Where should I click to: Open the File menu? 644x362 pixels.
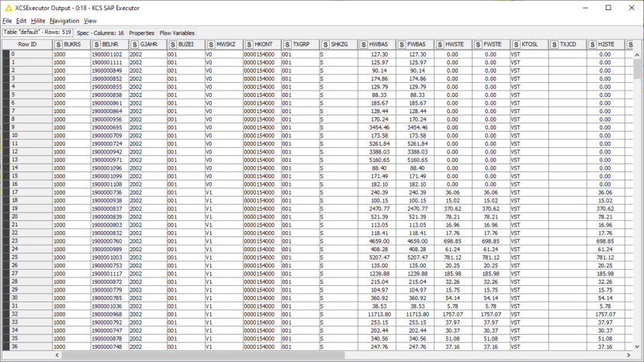pyautogui.click(x=7, y=21)
